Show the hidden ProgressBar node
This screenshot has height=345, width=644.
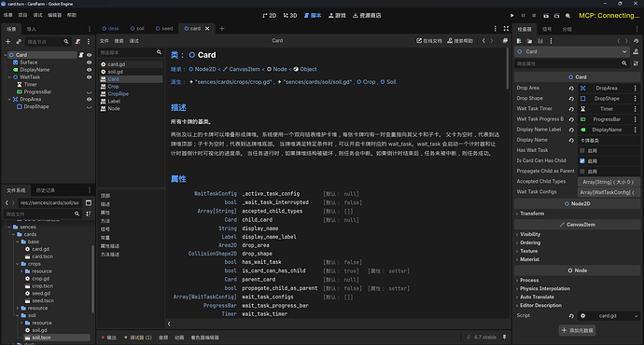pos(89,92)
